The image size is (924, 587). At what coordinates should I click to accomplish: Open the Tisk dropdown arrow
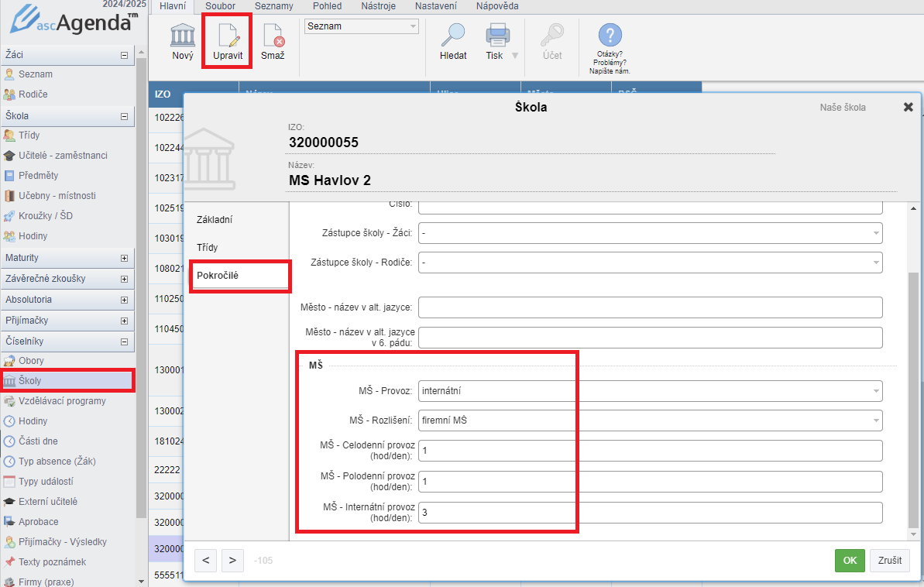coord(515,56)
